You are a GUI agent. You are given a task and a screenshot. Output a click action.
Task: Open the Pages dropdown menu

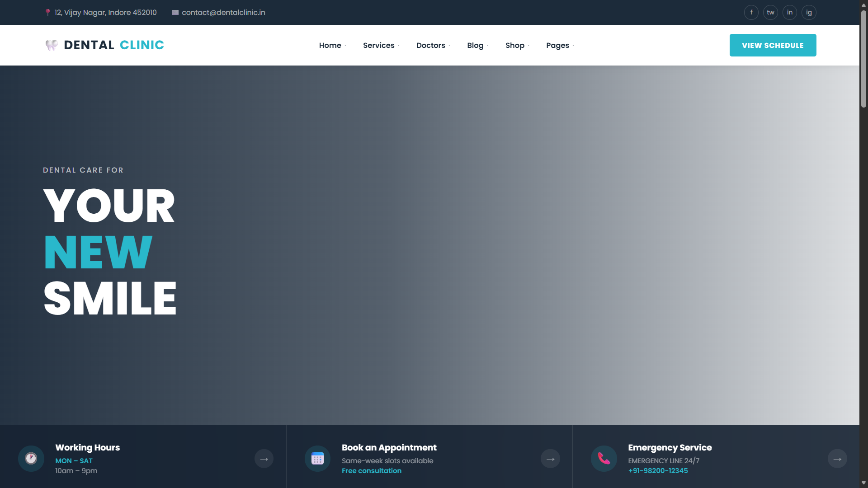560,45
